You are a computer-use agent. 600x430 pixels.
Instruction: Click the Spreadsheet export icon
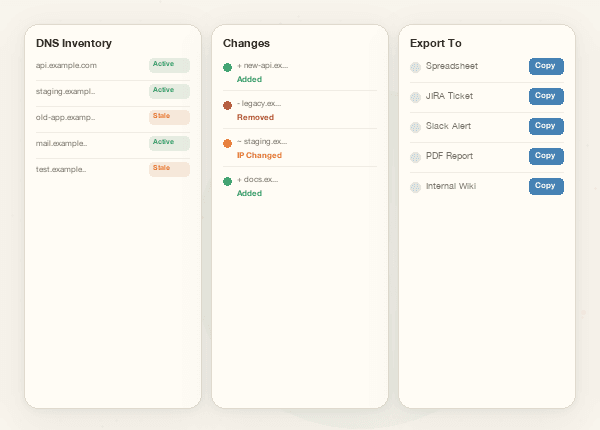[x=416, y=67]
